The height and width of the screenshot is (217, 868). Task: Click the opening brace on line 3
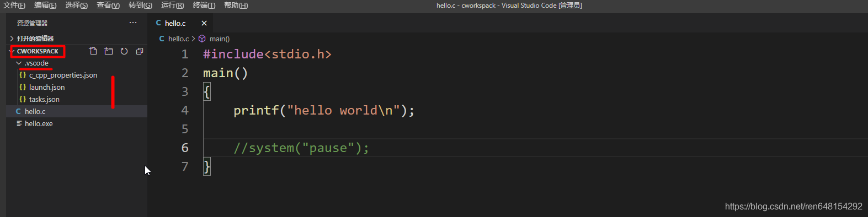pyautogui.click(x=207, y=91)
